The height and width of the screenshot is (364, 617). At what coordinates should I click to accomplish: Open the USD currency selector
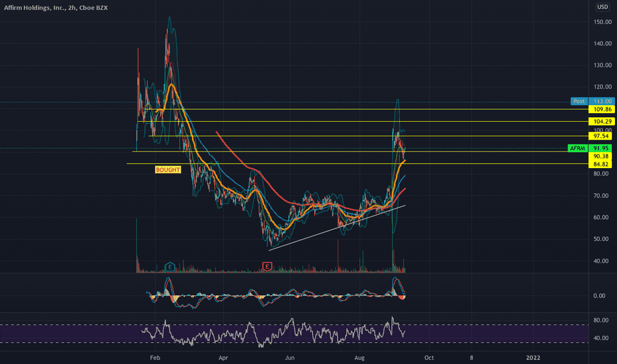click(602, 7)
